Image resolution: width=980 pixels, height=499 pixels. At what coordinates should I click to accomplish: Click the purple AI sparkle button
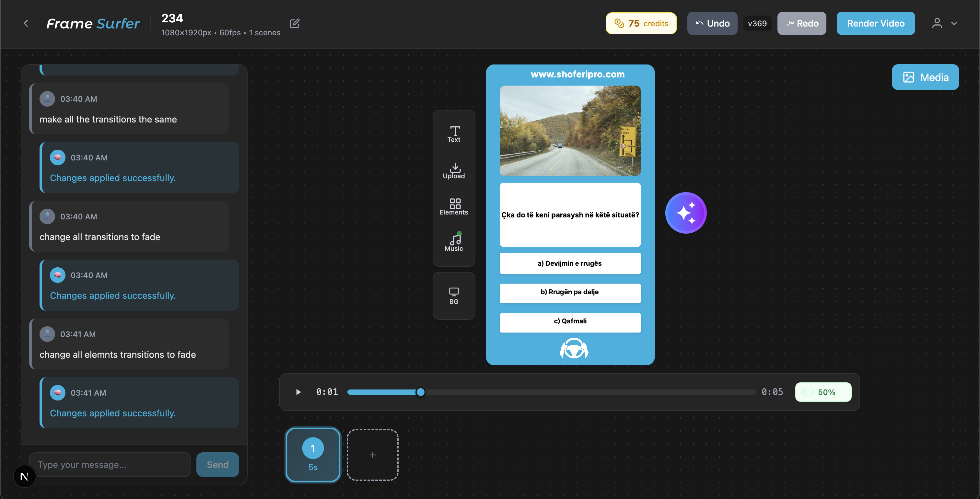click(x=685, y=213)
